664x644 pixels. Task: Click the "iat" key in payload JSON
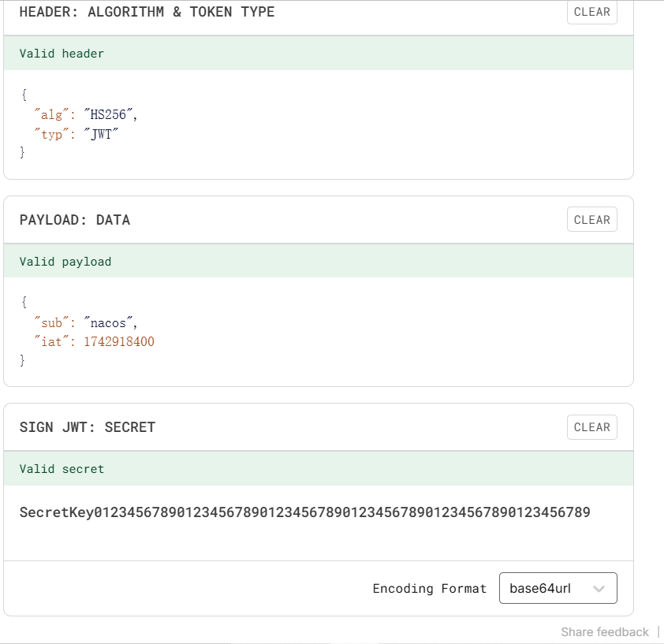[52, 342]
